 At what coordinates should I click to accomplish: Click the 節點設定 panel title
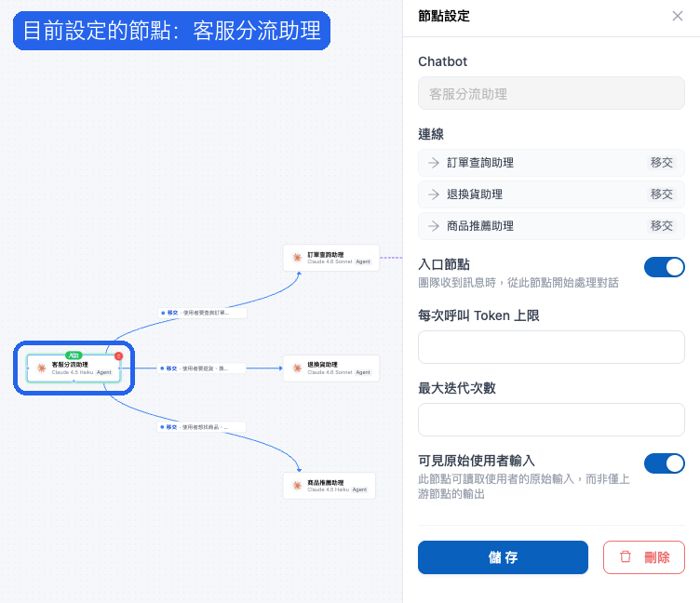coord(444,16)
